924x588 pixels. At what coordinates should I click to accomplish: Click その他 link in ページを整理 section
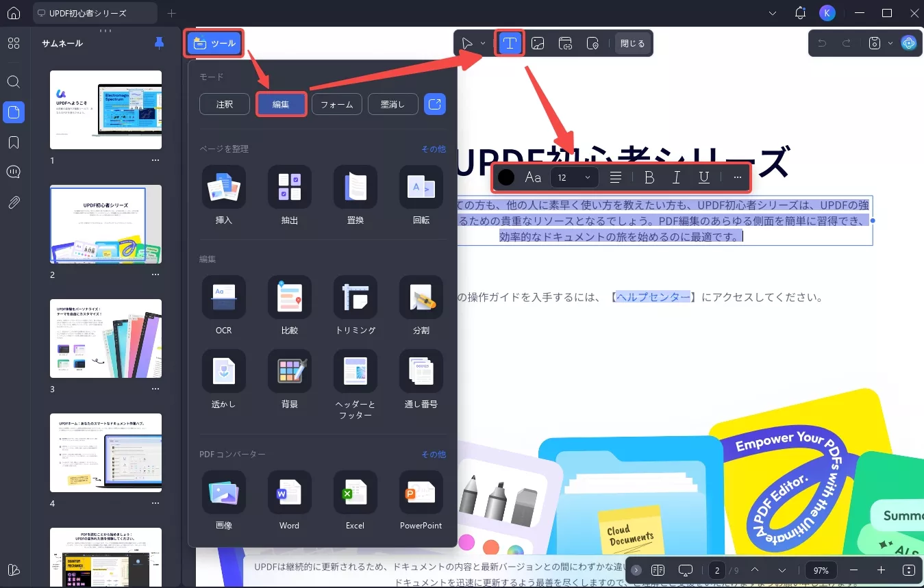(434, 149)
